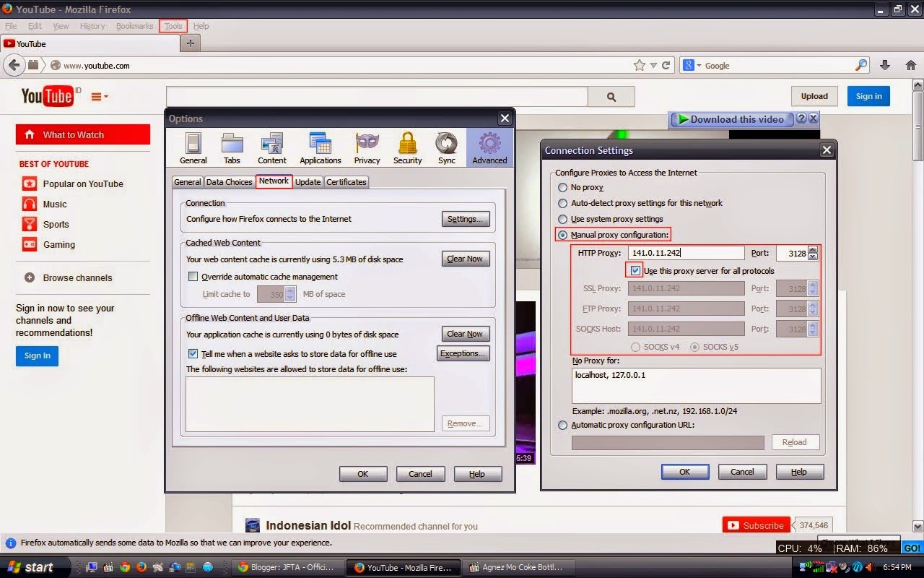The width and height of the screenshot is (924, 578).
Task: Open the Content options category
Action: [x=272, y=148]
